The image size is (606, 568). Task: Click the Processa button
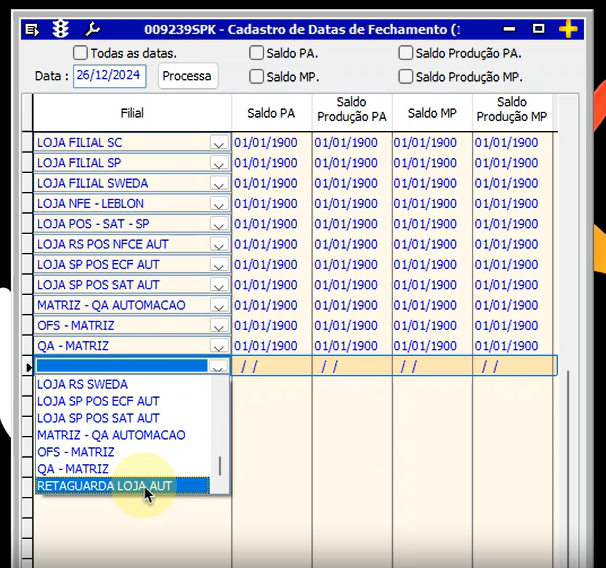click(x=188, y=76)
